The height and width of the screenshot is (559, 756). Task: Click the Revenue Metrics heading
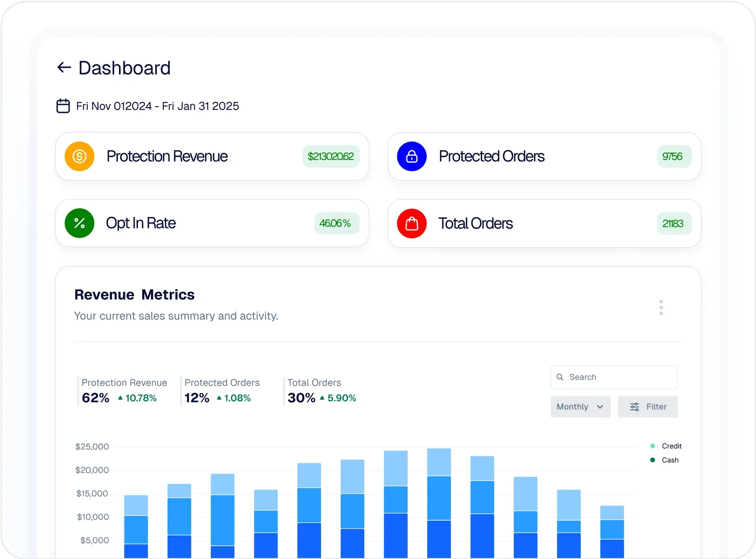[135, 295]
